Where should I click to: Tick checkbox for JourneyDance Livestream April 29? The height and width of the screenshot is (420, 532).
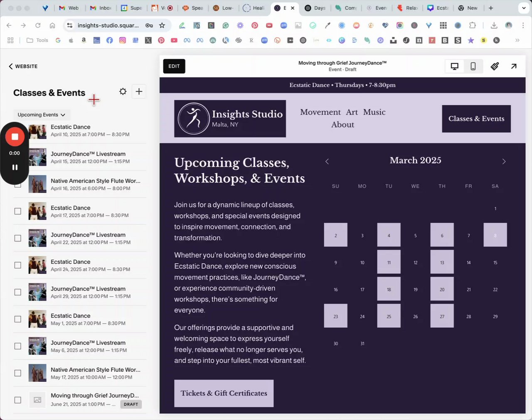coord(17,292)
